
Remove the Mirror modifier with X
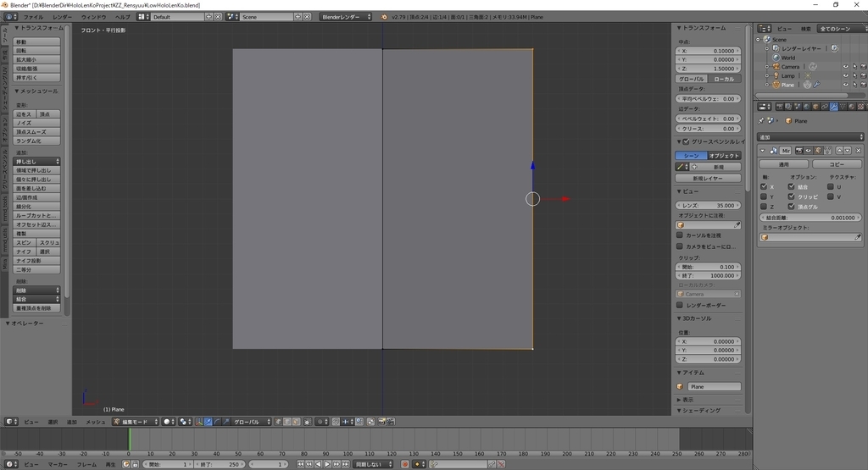[859, 151]
